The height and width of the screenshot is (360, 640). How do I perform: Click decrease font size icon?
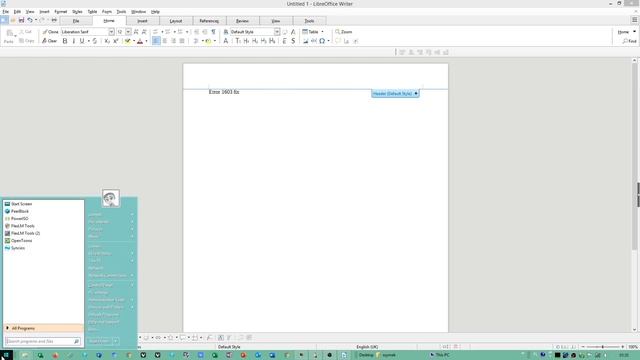[144, 32]
